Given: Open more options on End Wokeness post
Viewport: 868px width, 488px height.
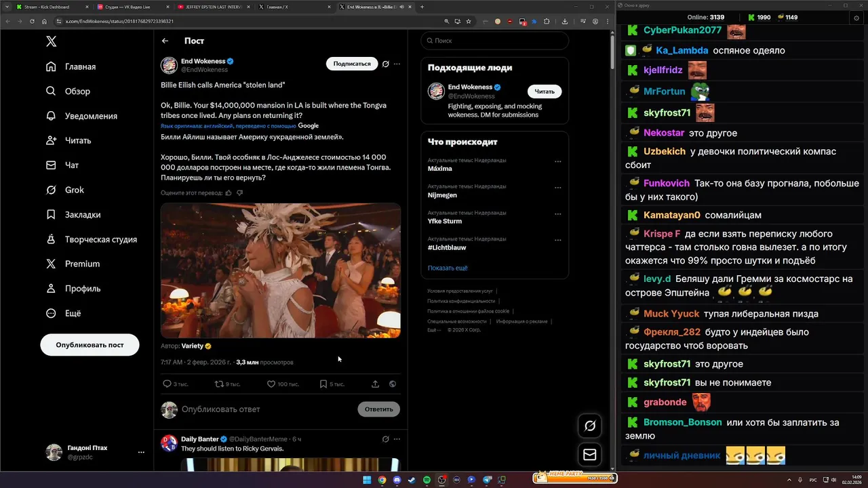Looking at the screenshot, I should [x=397, y=64].
